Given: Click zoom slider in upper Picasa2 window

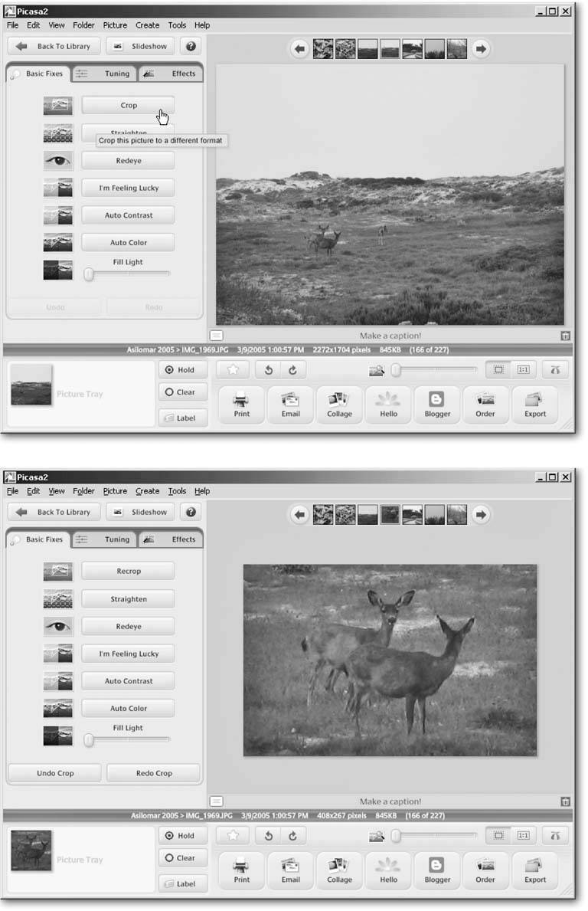Looking at the screenshot, I should coord(433,369).
